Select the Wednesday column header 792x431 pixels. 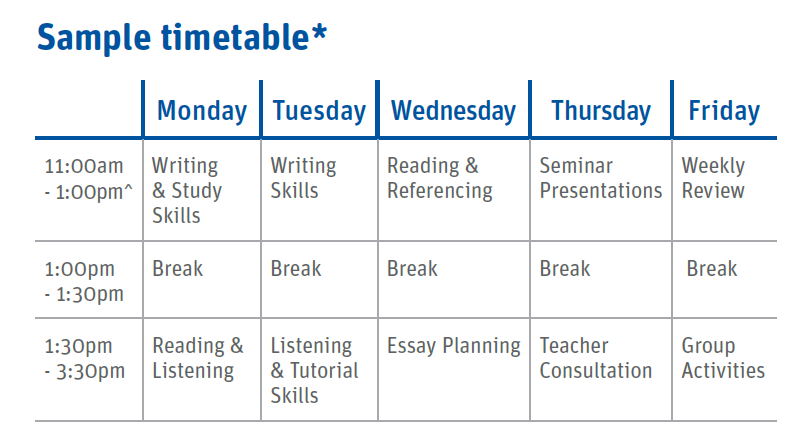coord(454,111)
